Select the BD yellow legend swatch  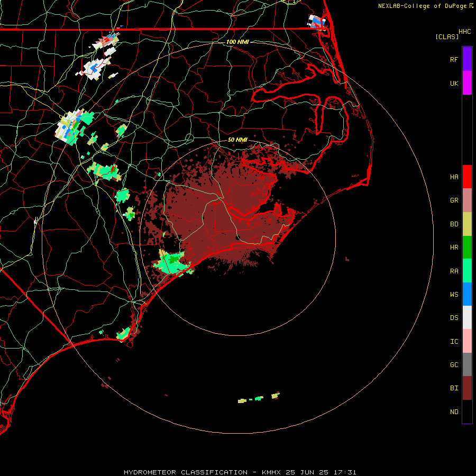tap(467, 224)
